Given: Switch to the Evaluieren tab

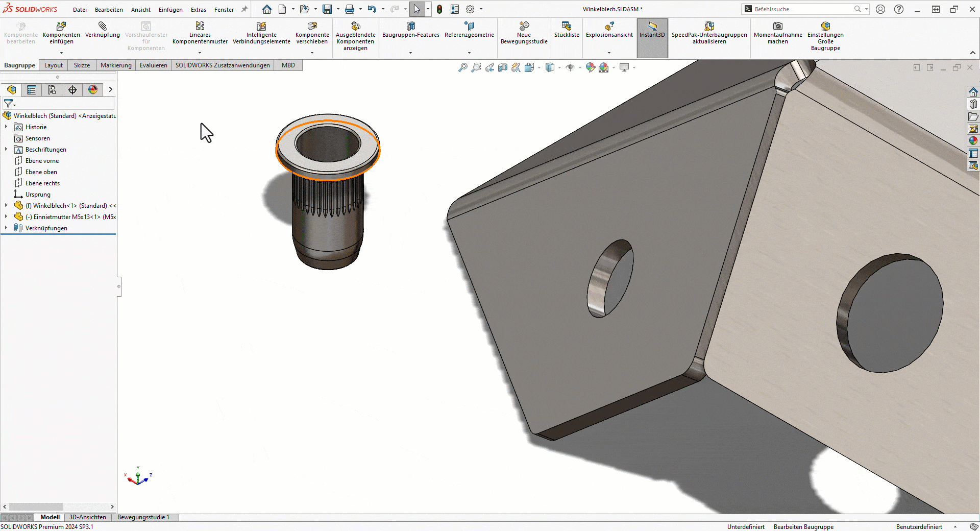Looking at the screenshot, I should tap(153, 65).
